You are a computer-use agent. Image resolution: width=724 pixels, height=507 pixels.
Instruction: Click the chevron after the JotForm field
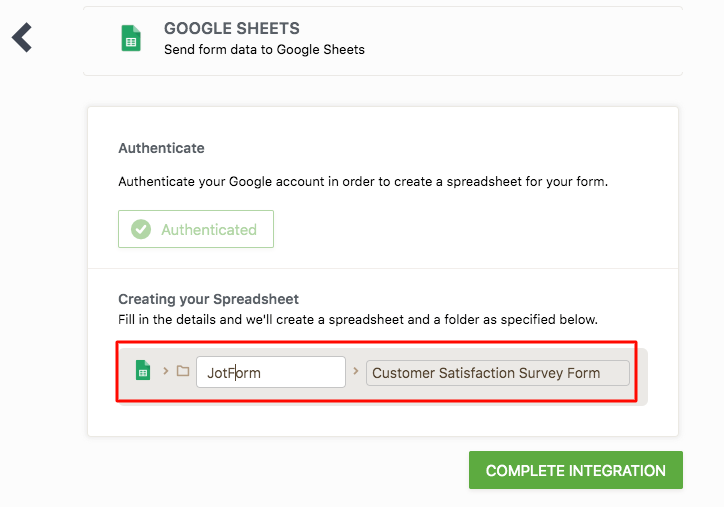[x=356, y=371]
